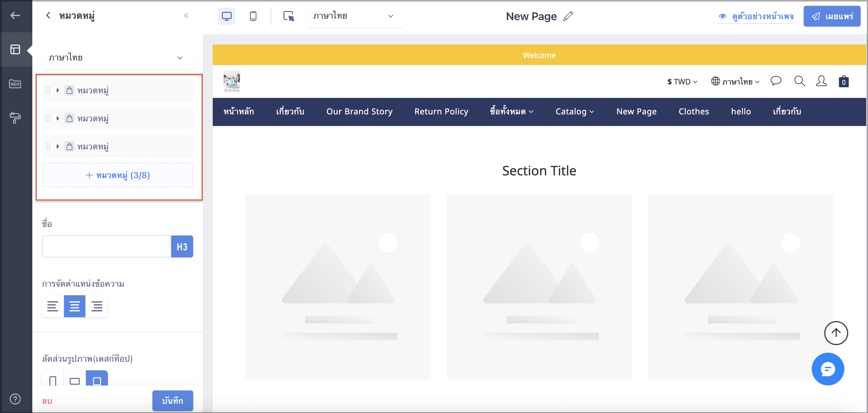Open หน้าหลัก in navigation menu
The width and height of the screenshot is (868, 413).
point(239,112)
